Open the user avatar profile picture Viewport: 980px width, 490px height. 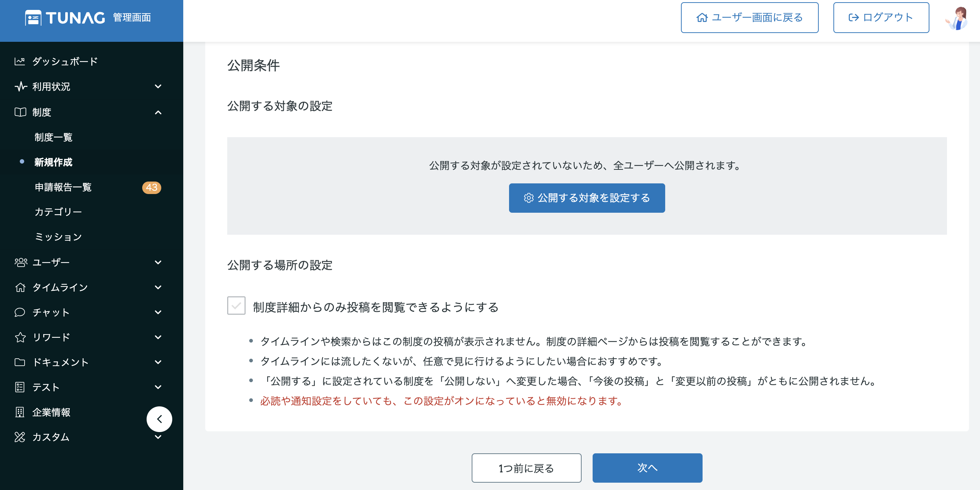pyautogui.click(x=957, y=18)
